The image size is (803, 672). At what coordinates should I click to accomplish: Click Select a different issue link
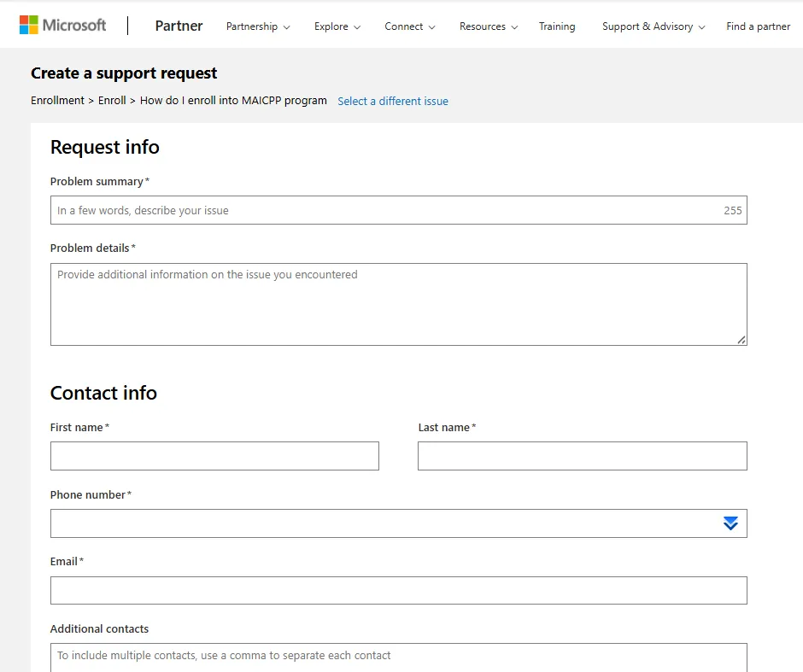(x=393, y=101)
